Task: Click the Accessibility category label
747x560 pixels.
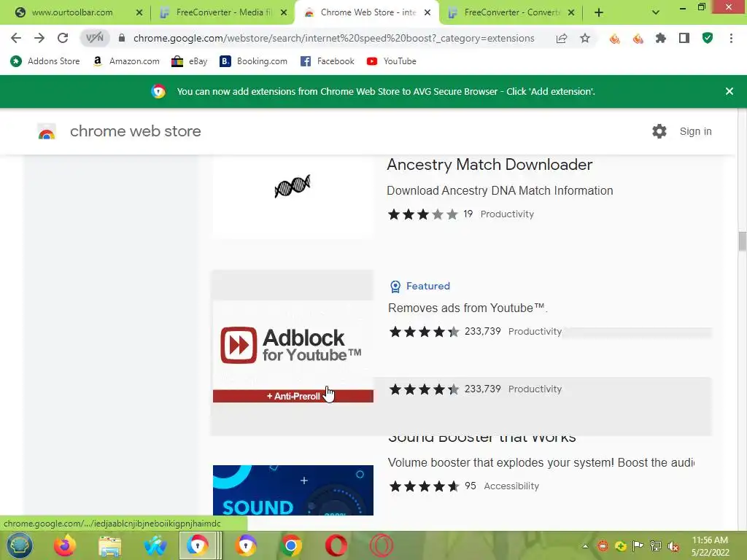Action: pos(511,486)
